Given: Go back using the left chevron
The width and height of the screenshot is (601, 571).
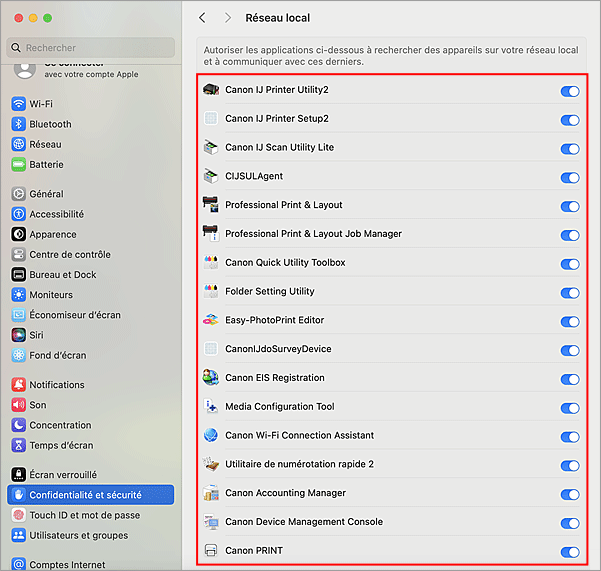Looking at the screenshot, I should 203,18.
